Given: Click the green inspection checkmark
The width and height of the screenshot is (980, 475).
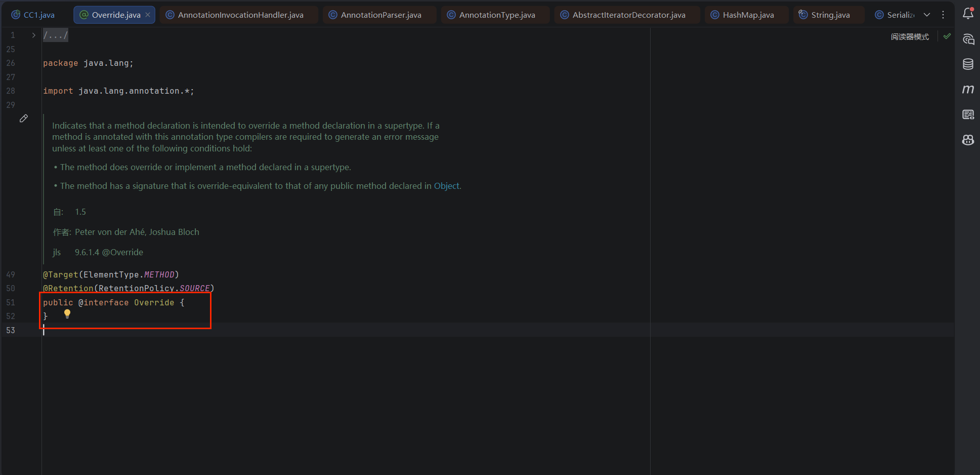Looking at the screenshot, I should [947, 36].
